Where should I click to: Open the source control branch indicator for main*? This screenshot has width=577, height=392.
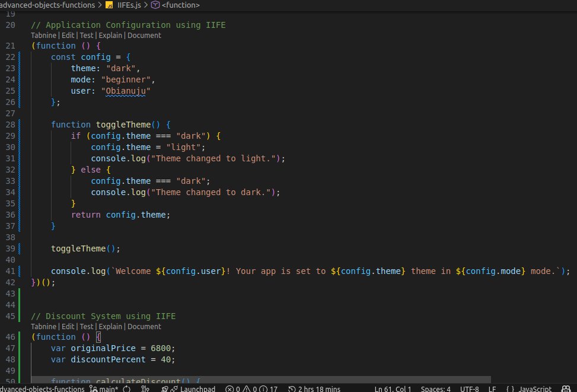point(106,388)
